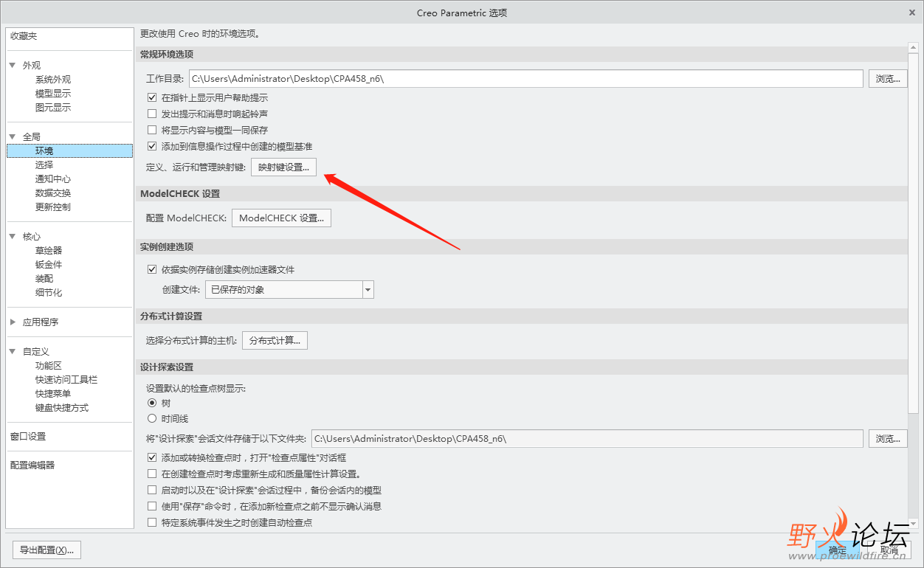Click the ModelCHECK 设置... button
This screenshot has height=568, width=924.
(x=281, y=218)
